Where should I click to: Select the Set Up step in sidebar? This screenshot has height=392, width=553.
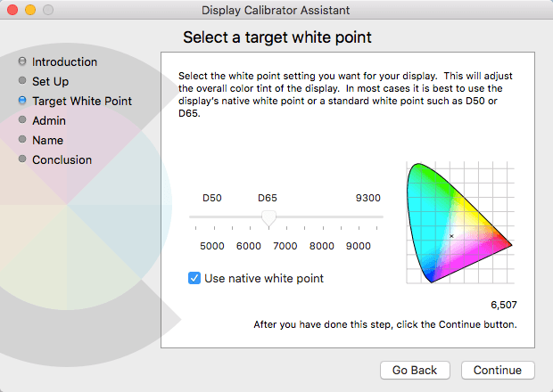[50, 81]
